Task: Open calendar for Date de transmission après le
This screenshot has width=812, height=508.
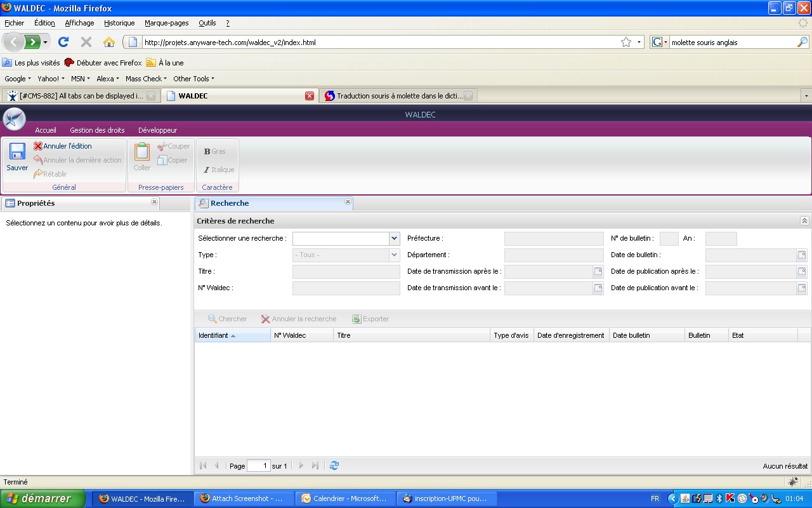Action: [598, 272]
